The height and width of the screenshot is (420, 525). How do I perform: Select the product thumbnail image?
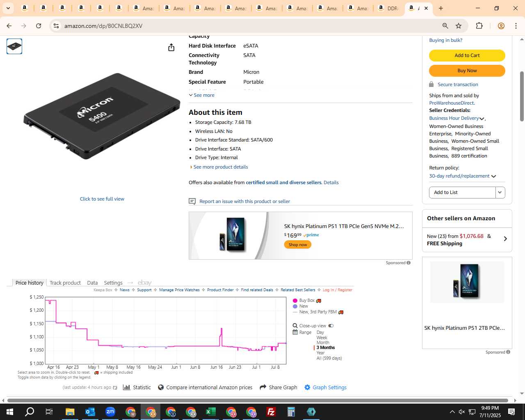[x=14, y=46]
